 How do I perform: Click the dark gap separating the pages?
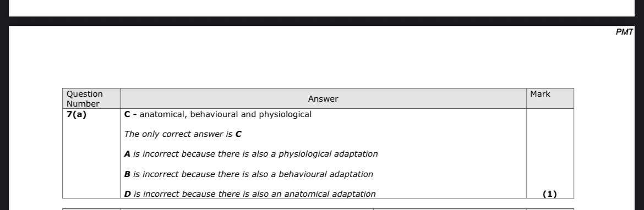point(321,21)
